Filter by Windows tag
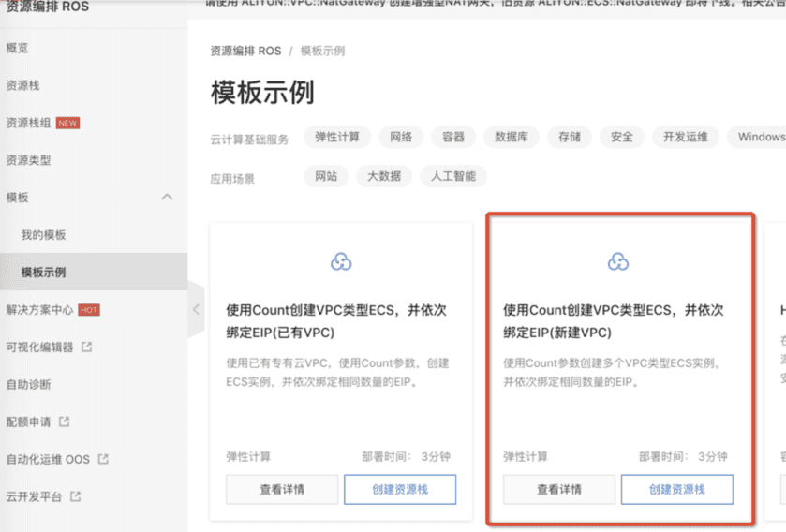 [x=757, y=138]
